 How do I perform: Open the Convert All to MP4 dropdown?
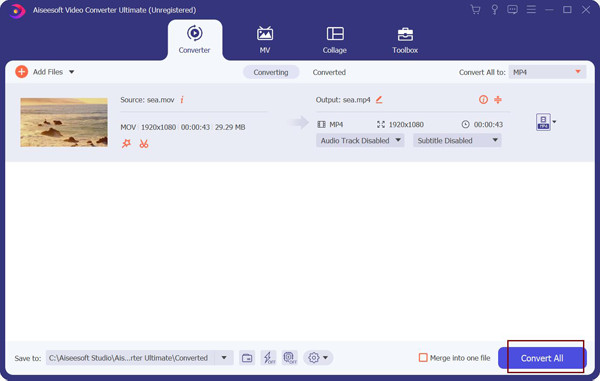click(547, 72)
